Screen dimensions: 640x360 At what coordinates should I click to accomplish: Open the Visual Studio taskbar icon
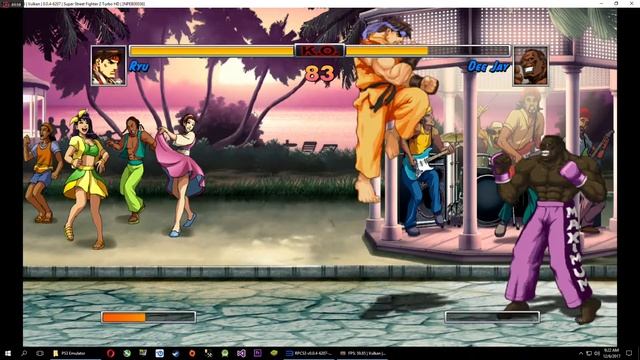point(241,353)
